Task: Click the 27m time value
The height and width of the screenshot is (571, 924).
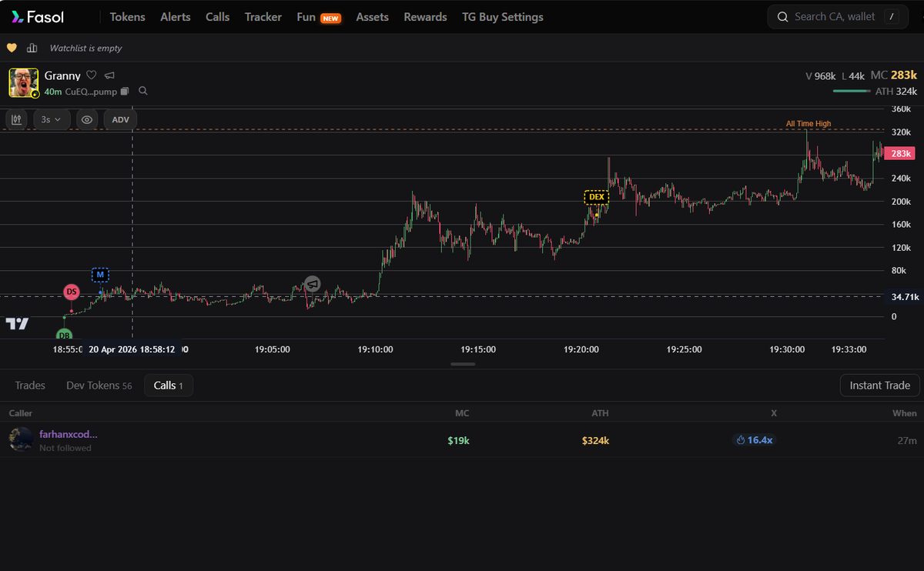Action: coord(908,441)
